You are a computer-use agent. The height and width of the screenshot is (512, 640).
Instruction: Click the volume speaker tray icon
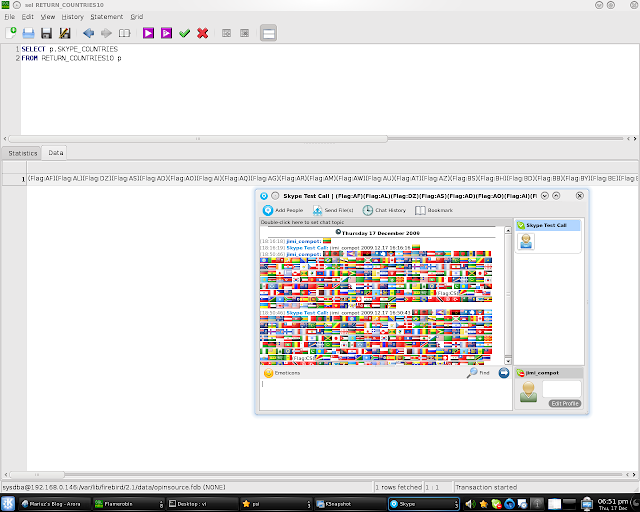click(470, 504)
